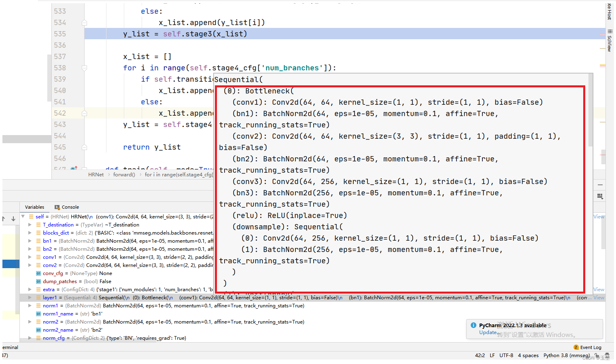The width and height of the screenshot is (616, 364).
Task: Click HRNet in the breadcrumb bar
Action: coord(96,175)
